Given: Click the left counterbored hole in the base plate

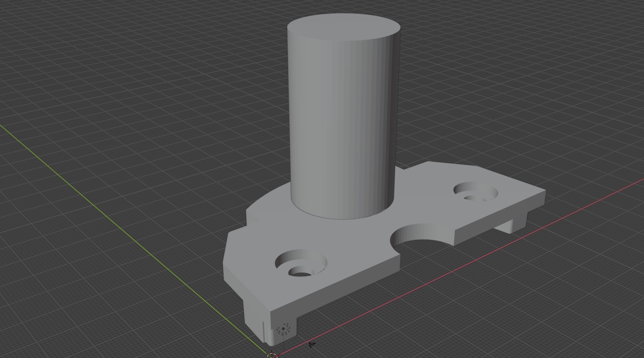Looking at the screenshot, I should 301,263.
